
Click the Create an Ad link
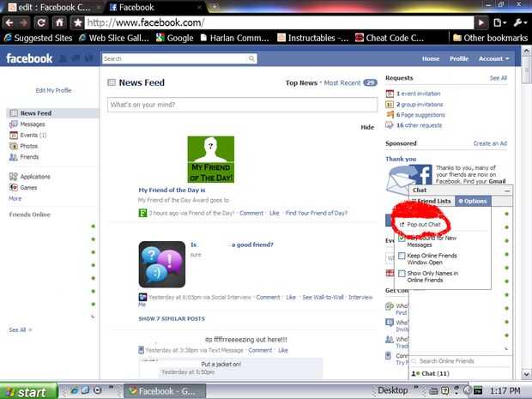(490, 143)
